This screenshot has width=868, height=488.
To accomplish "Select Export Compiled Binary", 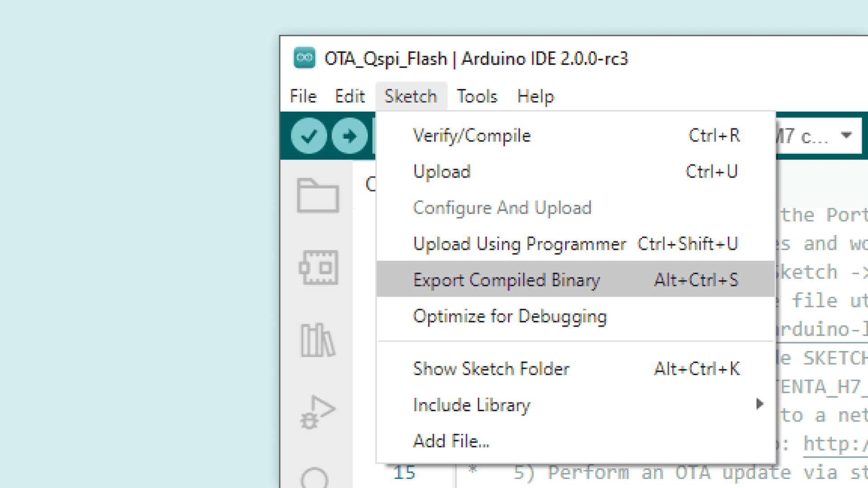I will (506, 280).
